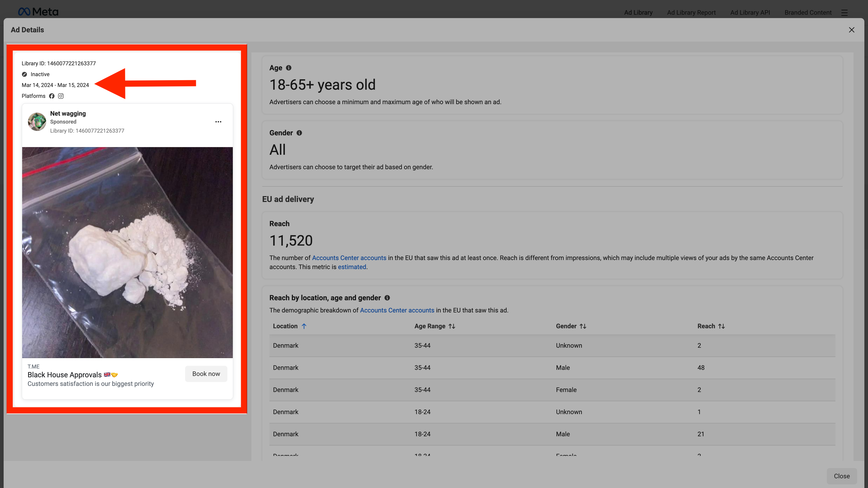Click the ad image of the plastic bag
This screenshot has width=868, height=488.
(x=127, y=252)
